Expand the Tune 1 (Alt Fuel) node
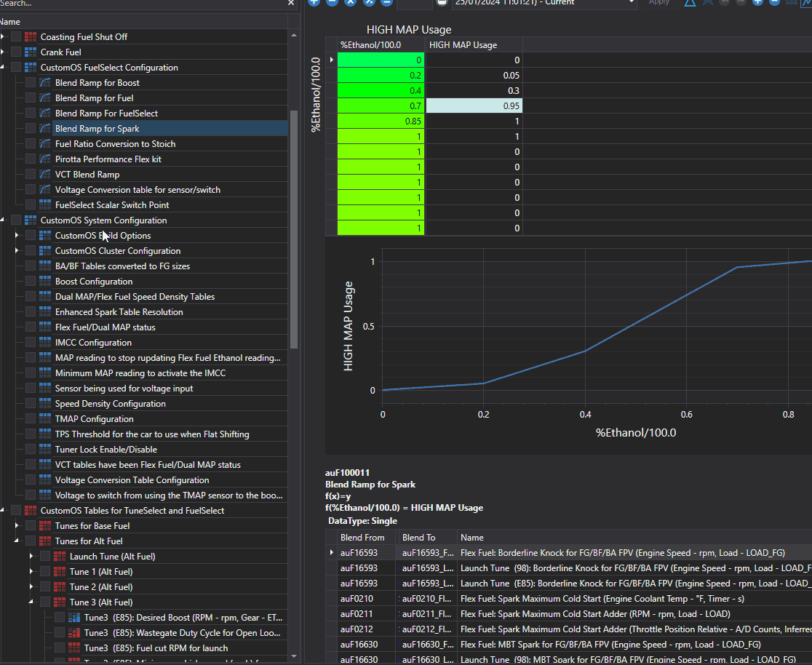Screen dimensions: 812x665 (31, 572)
